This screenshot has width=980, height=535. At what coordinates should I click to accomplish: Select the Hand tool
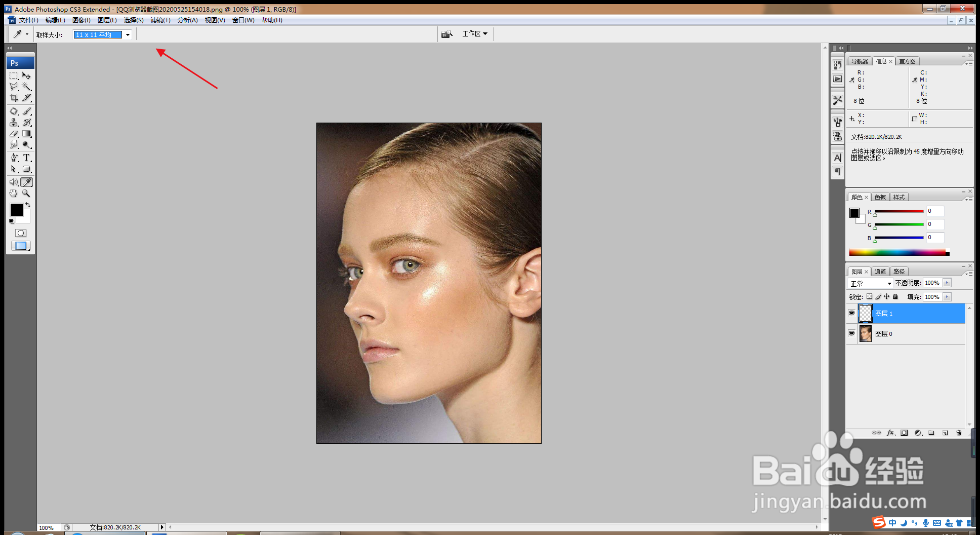[x=14, y=193]
